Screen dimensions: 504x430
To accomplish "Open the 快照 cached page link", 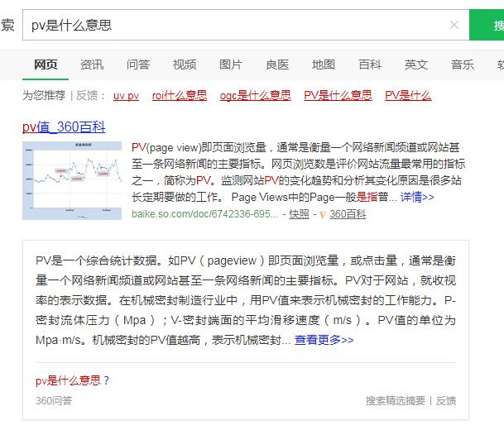I will click(x=299, y=213).
